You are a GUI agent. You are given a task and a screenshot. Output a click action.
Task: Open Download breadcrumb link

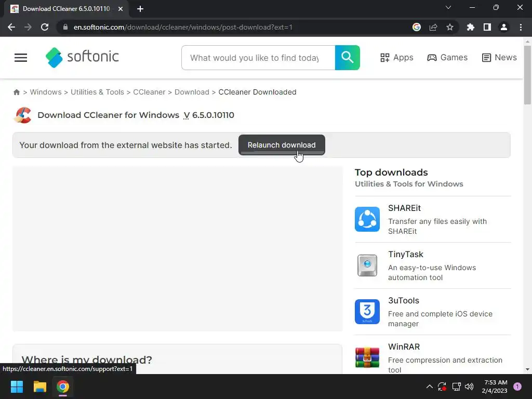point(192,92)
